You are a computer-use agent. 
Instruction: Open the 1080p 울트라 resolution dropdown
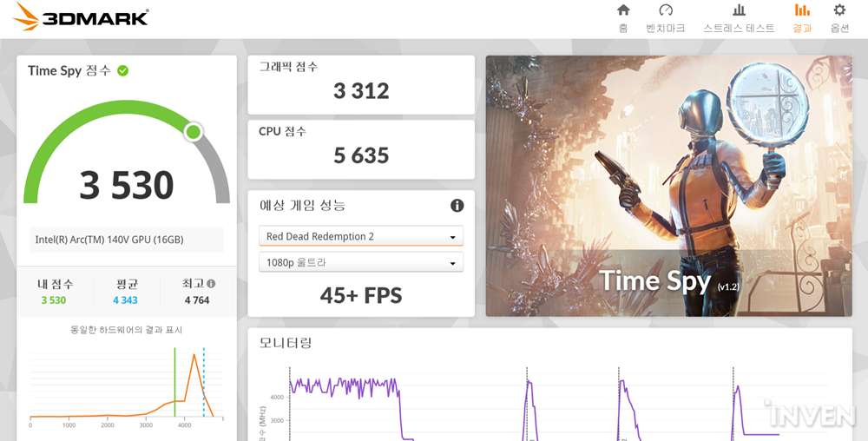[x=361, y=263]
